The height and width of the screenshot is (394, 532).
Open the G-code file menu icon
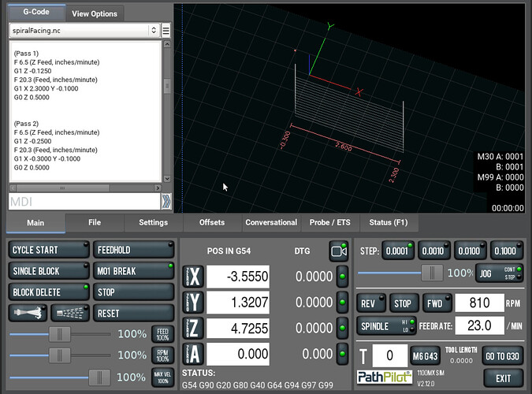[166, 31]
